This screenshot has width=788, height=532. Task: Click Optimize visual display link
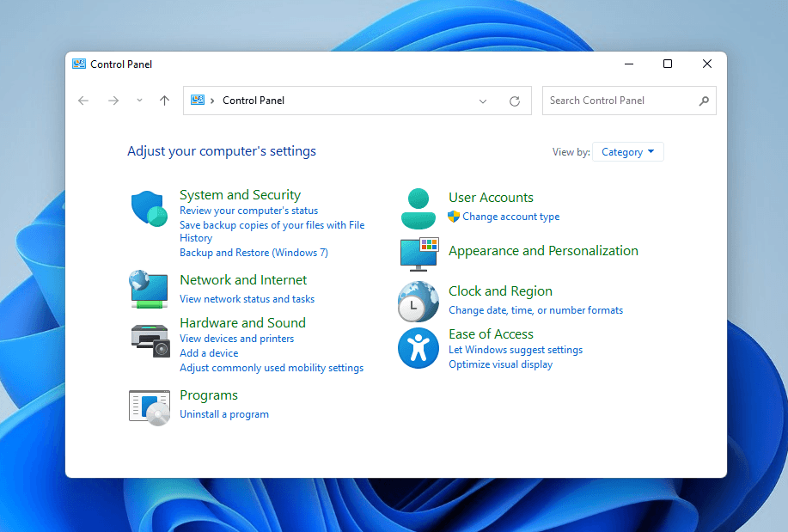pyautogui.click(x=500, y=364)
